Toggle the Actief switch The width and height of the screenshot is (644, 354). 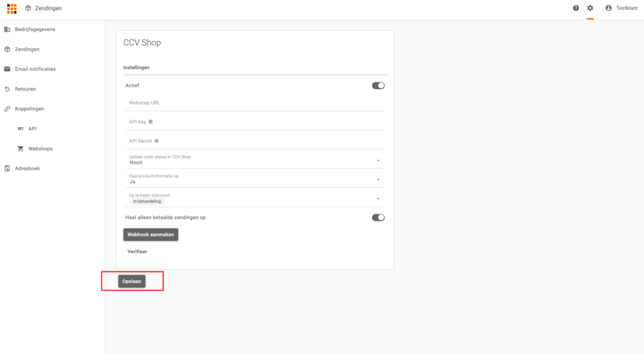click(378, 85)
